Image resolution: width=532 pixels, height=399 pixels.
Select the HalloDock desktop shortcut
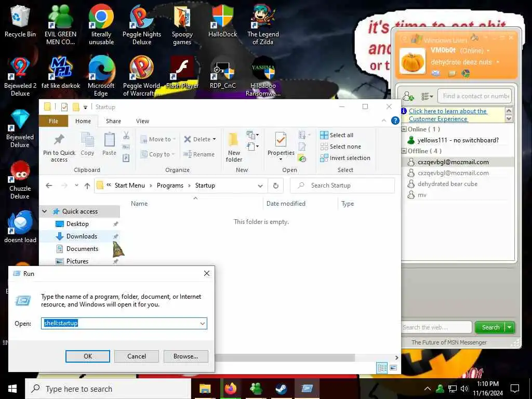[x=222, y=21]
